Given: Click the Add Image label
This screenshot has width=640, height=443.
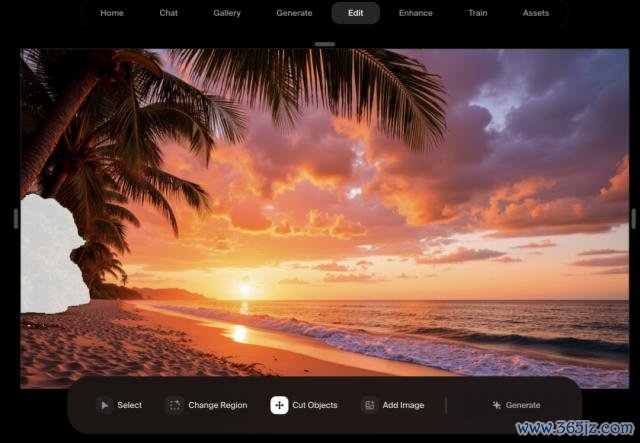Looking at the screenshot, I should coord(403,405).
